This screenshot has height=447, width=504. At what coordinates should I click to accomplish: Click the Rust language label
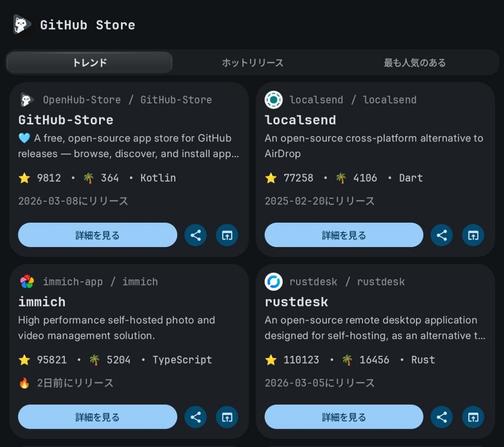coord(423,360)
